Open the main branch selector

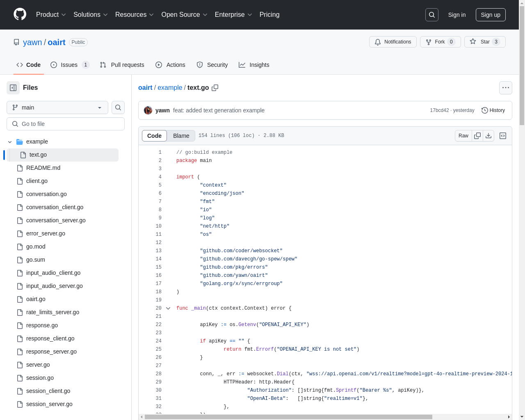[x=57, y=107]
